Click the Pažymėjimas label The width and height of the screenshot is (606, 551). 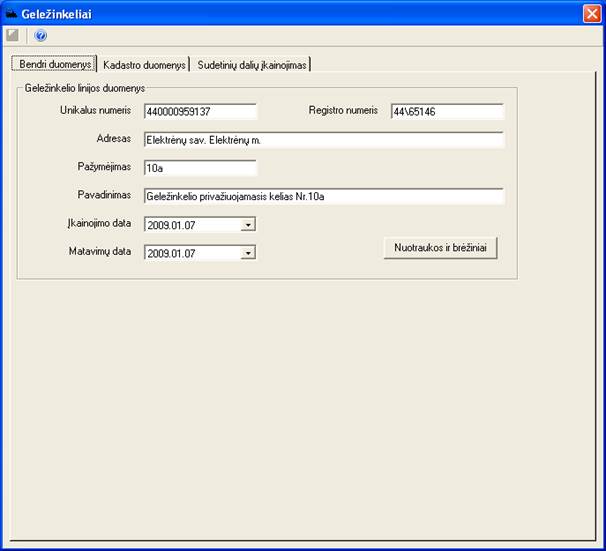click(104, 167)
